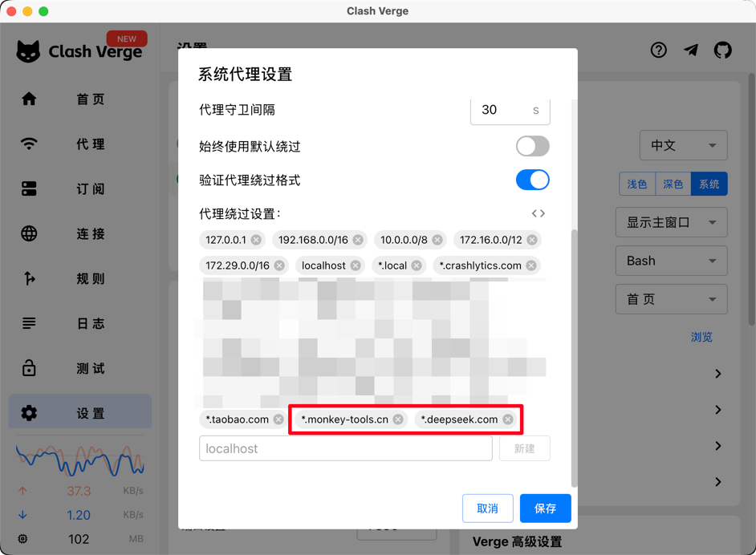Screen dimensions: 756x555
Task: Expand the first chevron row below 浏览
Action: pos(718,374)
